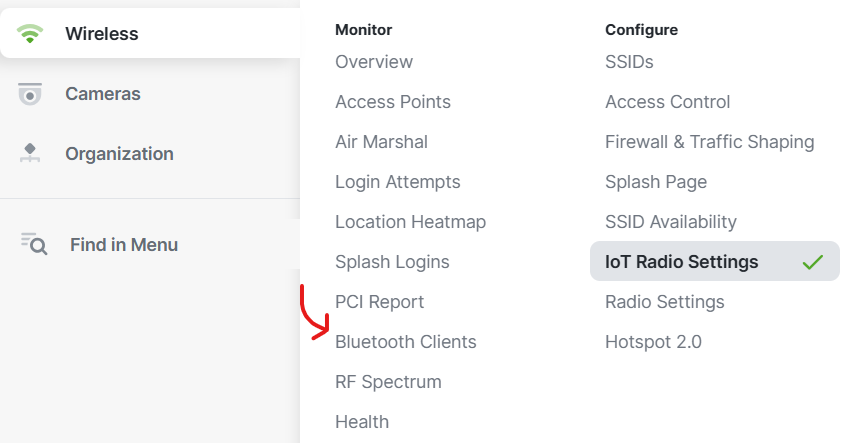Screen dimensions: 853x443
Task: Click the Organization network icon
Action: click(30, 153)
